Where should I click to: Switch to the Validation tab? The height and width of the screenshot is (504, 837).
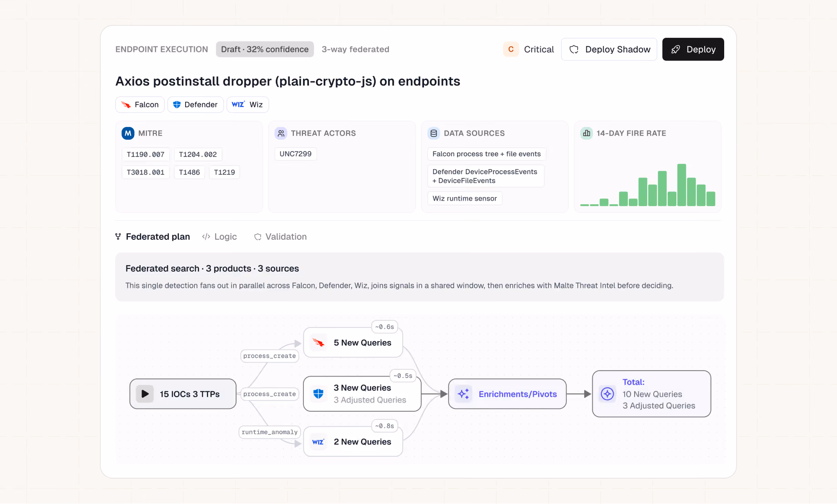pyautogui.click(x=280, y=237)
